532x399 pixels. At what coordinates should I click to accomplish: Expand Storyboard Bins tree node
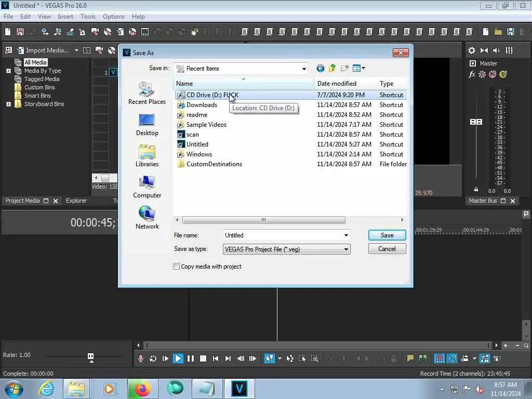[x=8, y=104]
